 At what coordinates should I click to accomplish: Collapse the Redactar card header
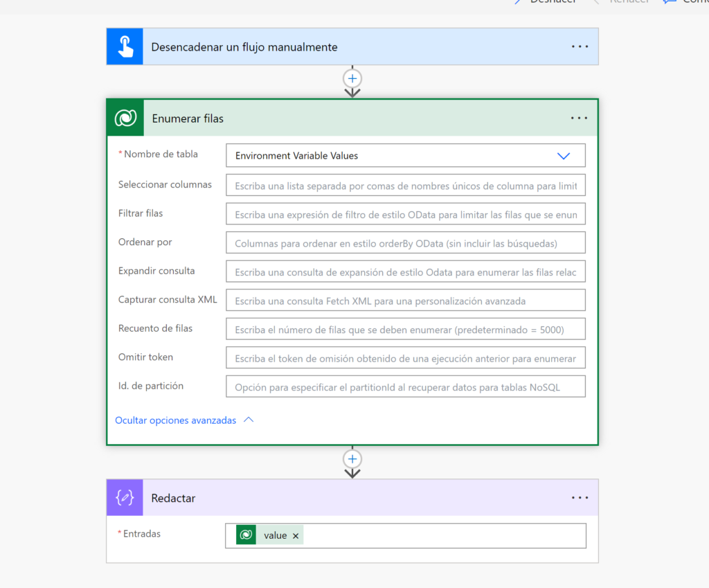[352, 497]
